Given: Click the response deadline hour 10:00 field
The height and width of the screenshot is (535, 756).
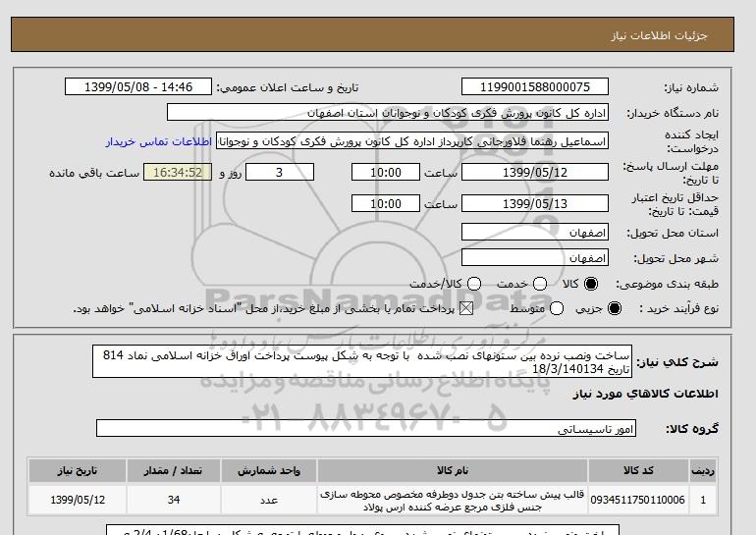Looking at the screenshot, I should coord(386,172).
